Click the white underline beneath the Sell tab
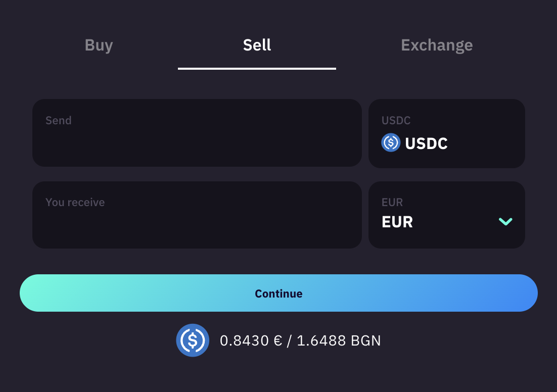Screen dimensions: 557x392 257,68
